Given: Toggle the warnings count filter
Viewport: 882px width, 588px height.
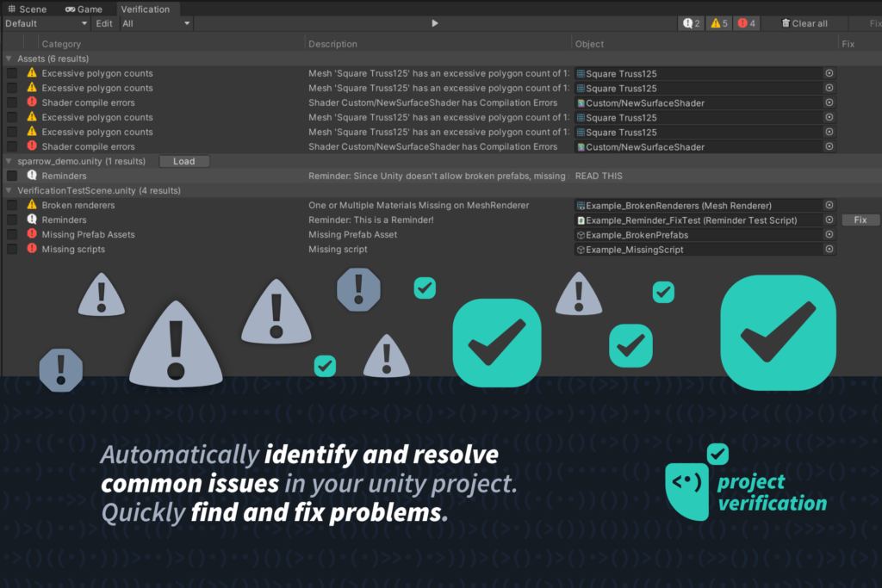Looking at the screenshot, I should pyautogui.click(x=718, y=23).
